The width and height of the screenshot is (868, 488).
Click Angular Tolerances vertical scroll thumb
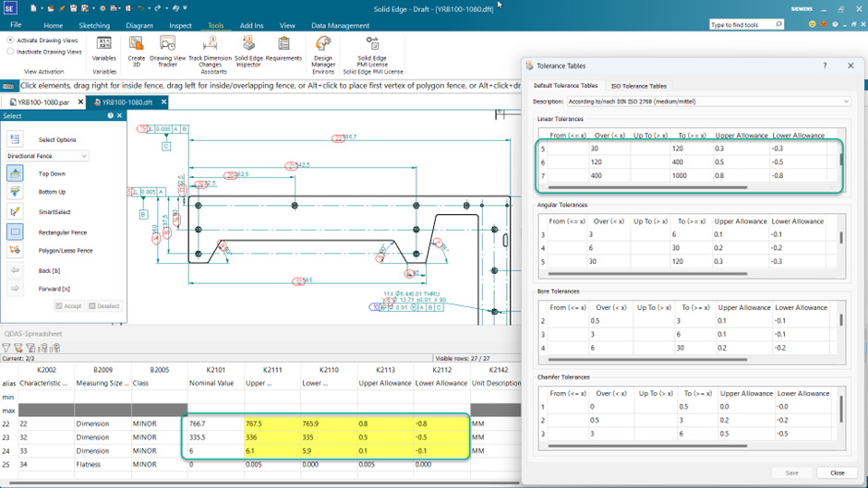coord(841,237)
